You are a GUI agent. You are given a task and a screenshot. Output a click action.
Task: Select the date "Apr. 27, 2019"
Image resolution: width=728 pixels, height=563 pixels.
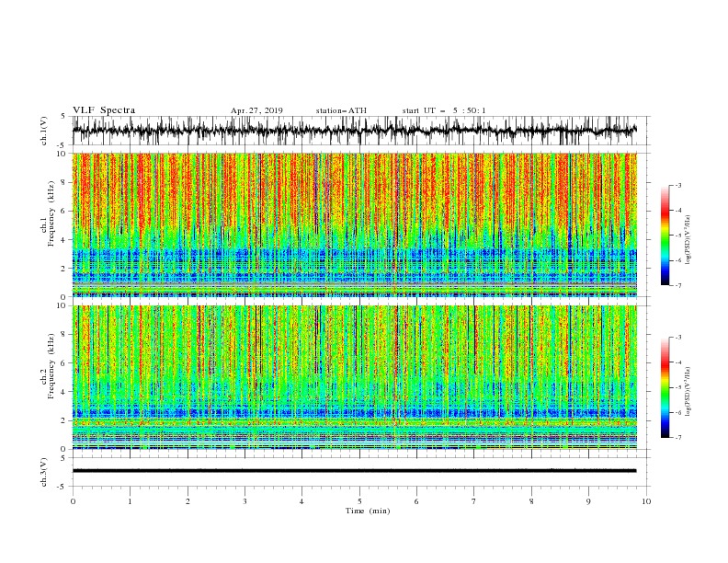point(256,110)
